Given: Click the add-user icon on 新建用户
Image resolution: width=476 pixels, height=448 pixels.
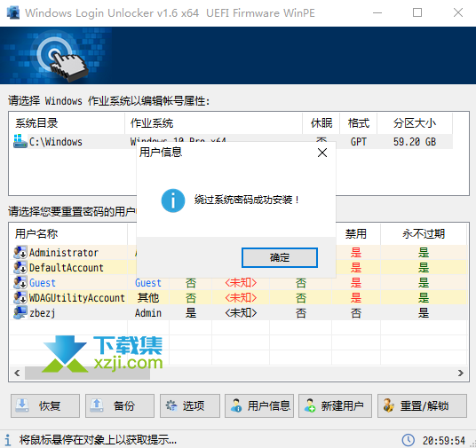Looking at the screenshot, I should point(310,405).
